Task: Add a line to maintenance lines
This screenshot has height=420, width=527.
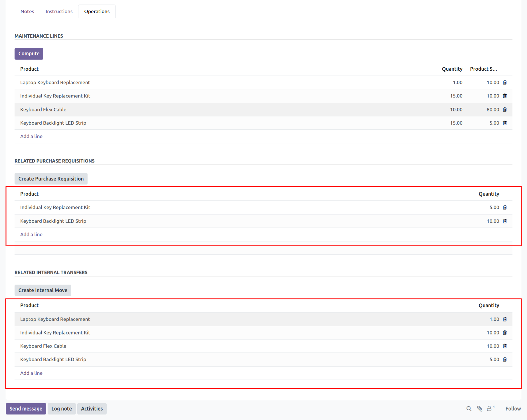Action: pyautogui.click(x=31, y=136)
